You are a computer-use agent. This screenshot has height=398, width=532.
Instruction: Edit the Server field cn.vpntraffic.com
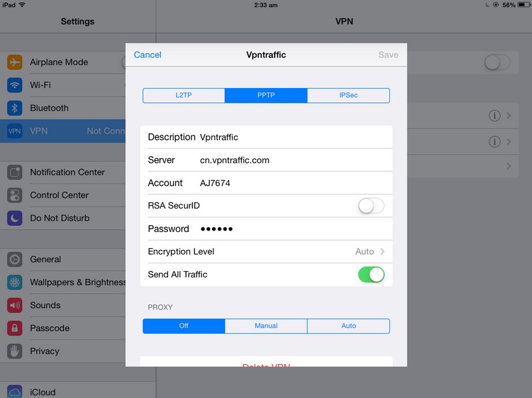point(267,160)
